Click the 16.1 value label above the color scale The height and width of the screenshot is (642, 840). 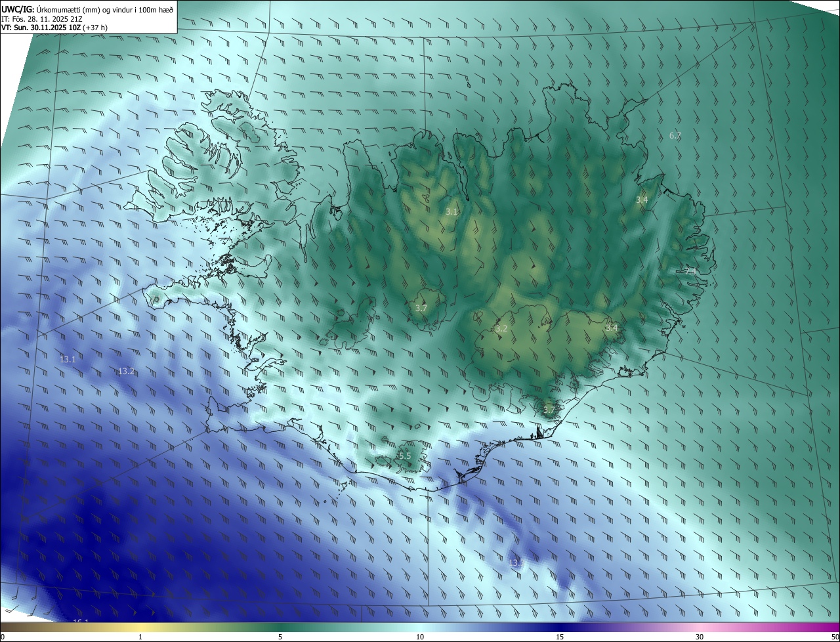(80, 620)
